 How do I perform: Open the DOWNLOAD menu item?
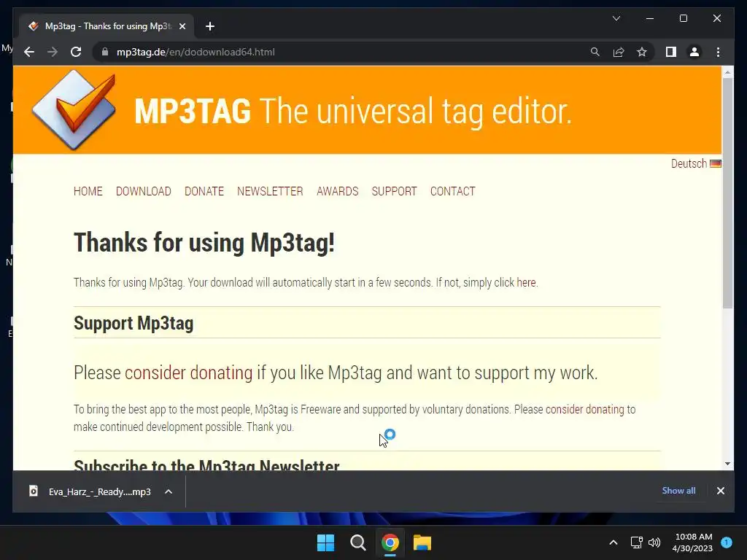click(x=144, y=192)
